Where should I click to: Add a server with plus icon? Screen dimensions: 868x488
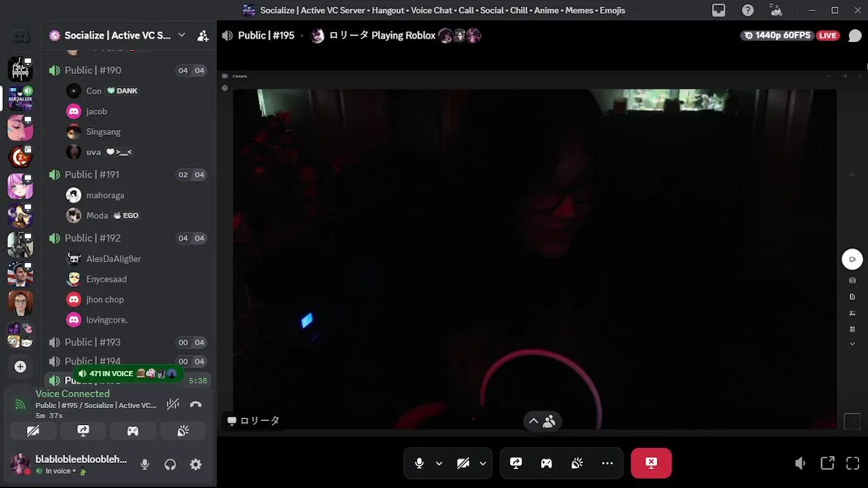tap(20, 367)
